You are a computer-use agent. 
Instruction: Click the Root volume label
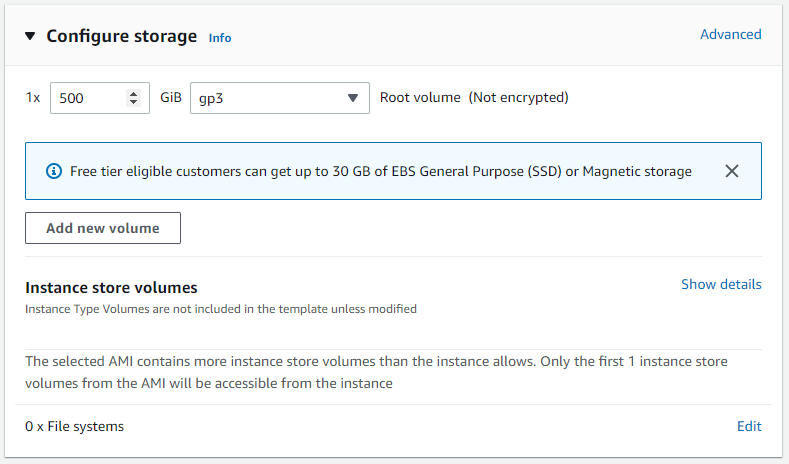[x=420, y=98]
